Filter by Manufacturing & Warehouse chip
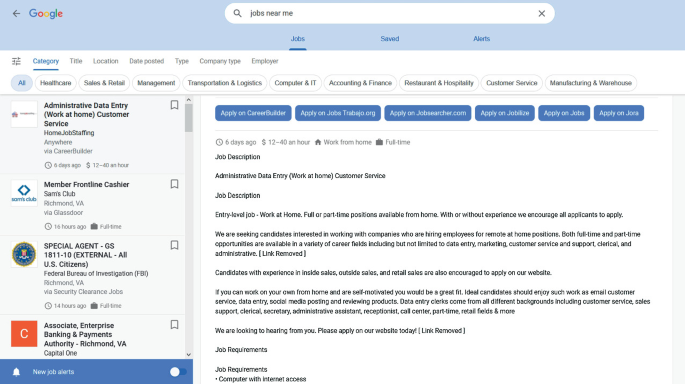The image size is (685, 384). coord(591,83)
